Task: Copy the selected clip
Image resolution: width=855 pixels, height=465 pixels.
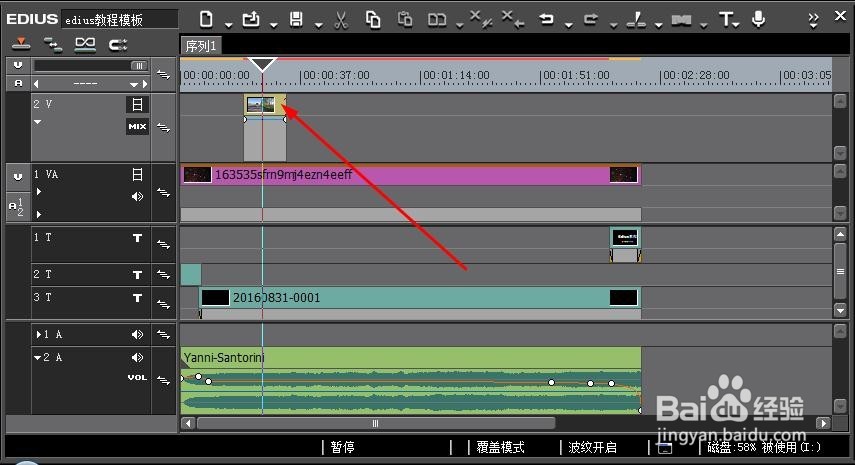Action: pos(373,20)
